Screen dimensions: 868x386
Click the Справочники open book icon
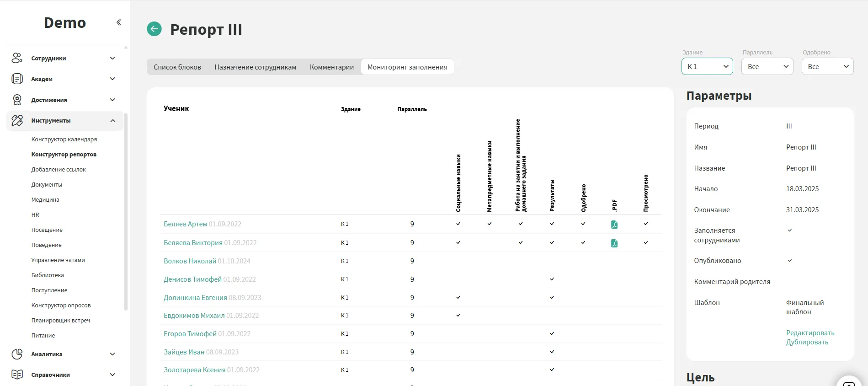17,375
